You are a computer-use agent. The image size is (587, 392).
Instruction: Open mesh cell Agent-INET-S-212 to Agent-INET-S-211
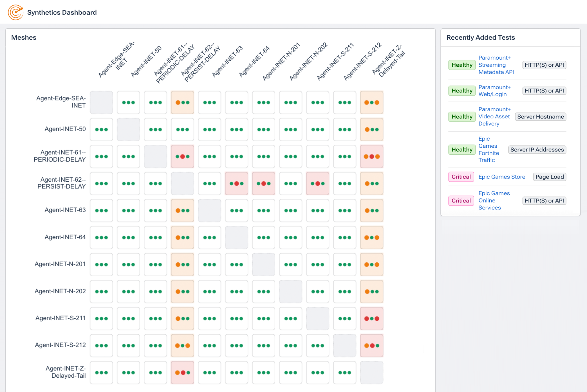point(317,345)
